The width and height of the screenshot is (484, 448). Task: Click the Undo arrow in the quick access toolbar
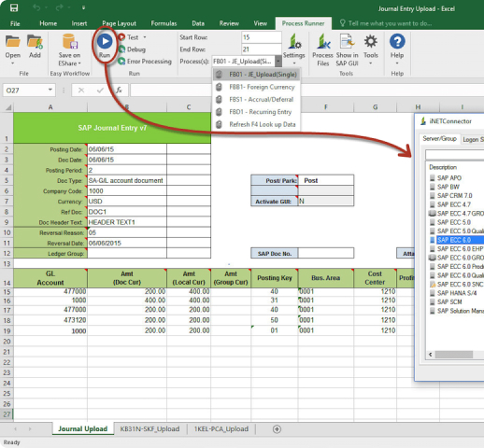(36, 7)
